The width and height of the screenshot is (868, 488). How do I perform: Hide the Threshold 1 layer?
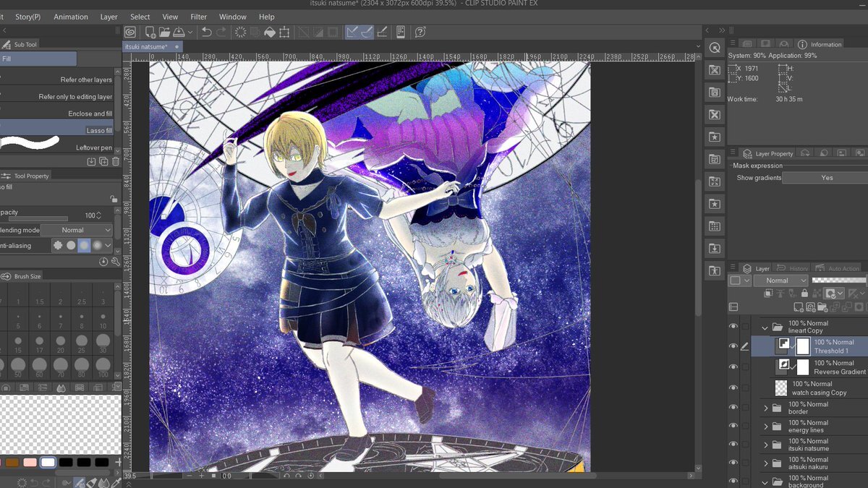click(733, 346)
